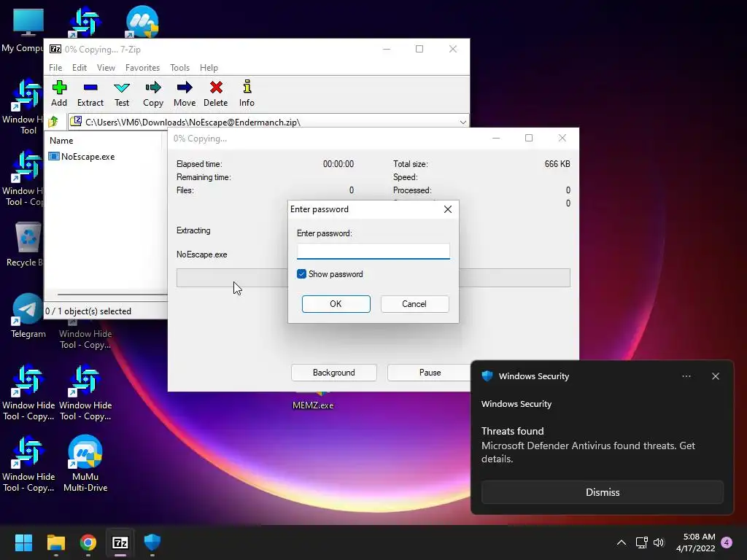Click the "0 / 1 object(s) selected" status text
747x560 pixels.
[x=88, y=311]
